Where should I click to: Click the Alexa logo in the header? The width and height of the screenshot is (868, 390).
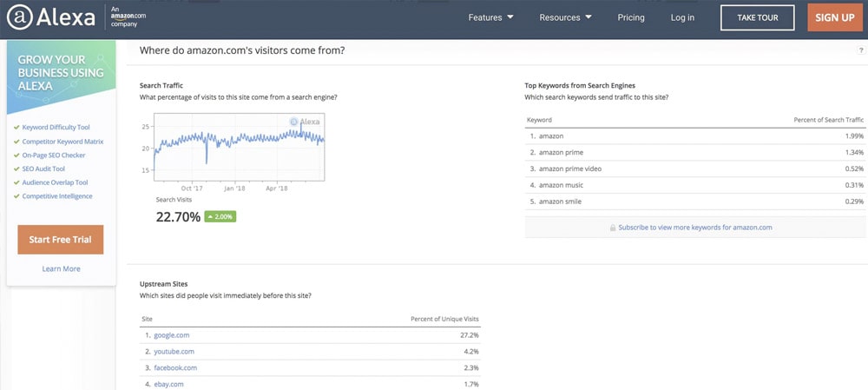tap(51, 17)
